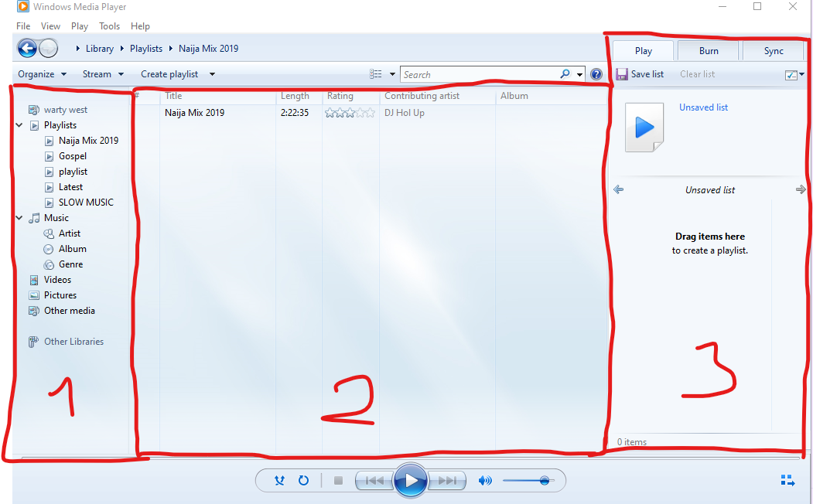This screenshot has width=813, height=504.
Task: Open the Play menu
Action: tap(80, 26)
